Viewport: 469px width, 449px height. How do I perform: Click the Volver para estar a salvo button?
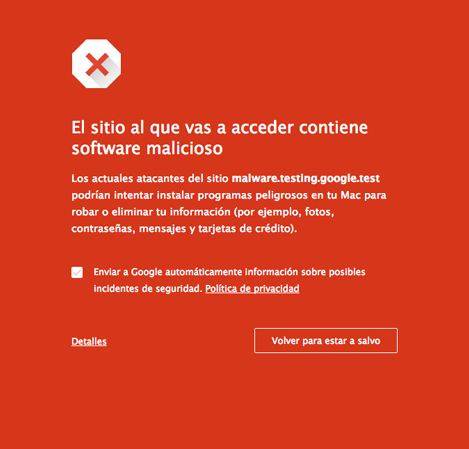pyautogui.click(x=326, y=341)
